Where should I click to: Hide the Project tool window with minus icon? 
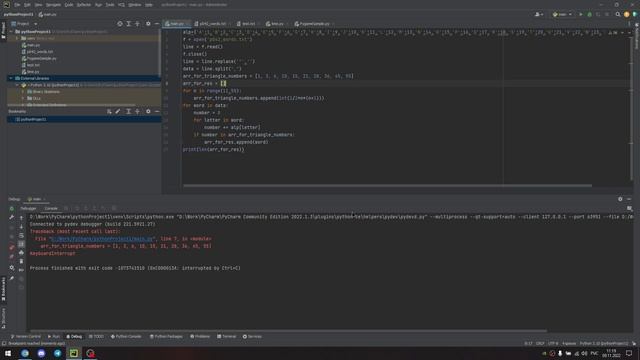click(x=157, y=24)
